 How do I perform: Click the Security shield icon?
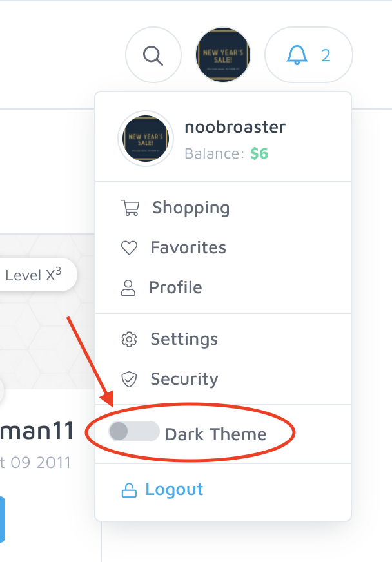[x=129, y=380]
